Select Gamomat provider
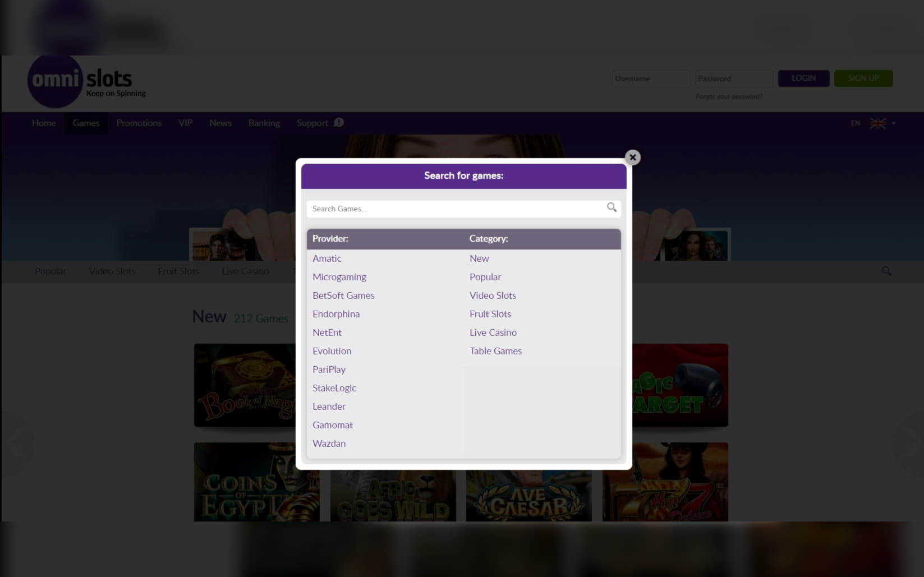924x577 pixels. pos(333,425)
